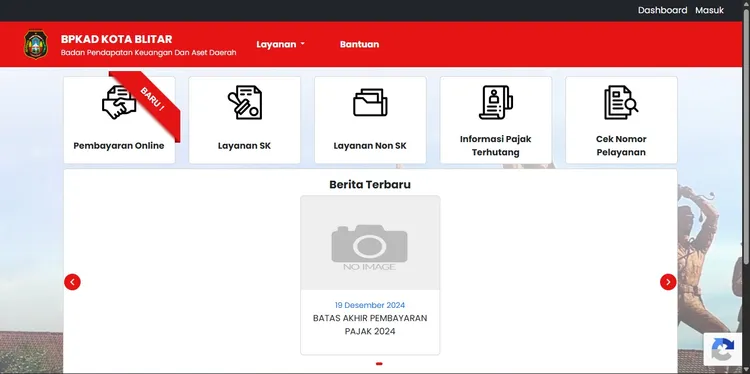Click the Masuk login link
Viewport: 750px width, 374px height.
coord(709,10)
